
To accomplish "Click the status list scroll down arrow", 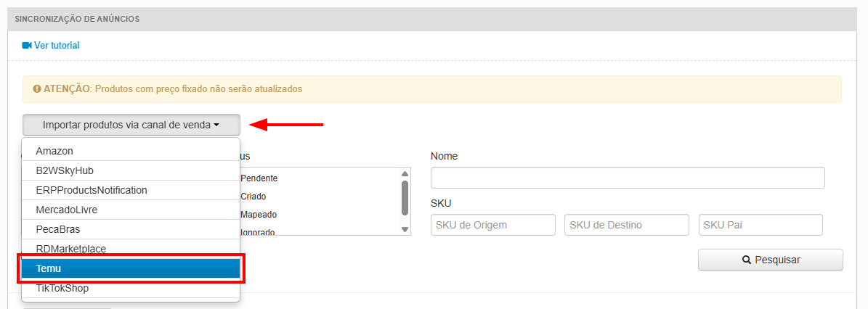I will 405,229.
